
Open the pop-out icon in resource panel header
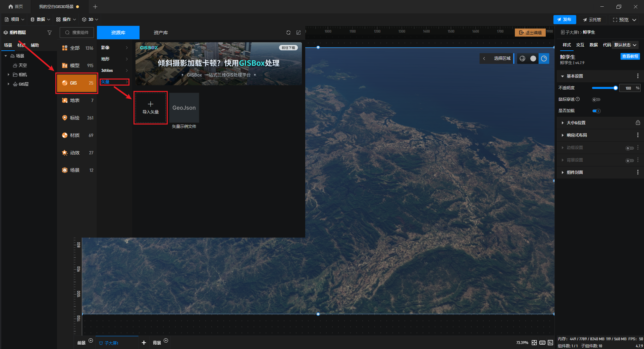[299, 33]
